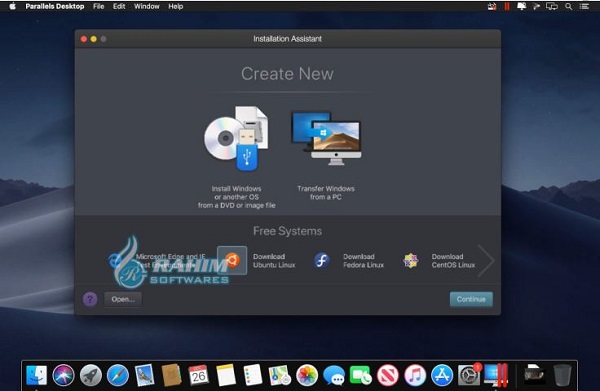Open System Preferences from the Dock

click(469, 375)
